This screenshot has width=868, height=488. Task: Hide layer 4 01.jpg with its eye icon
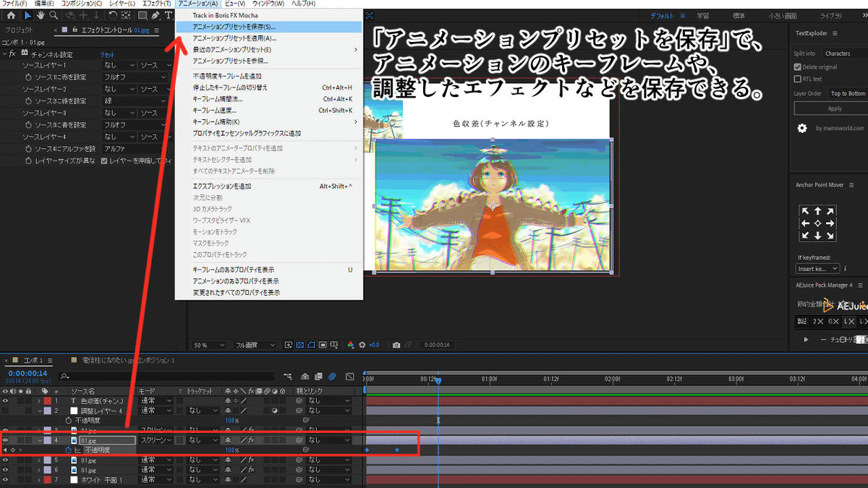(6, 440)
